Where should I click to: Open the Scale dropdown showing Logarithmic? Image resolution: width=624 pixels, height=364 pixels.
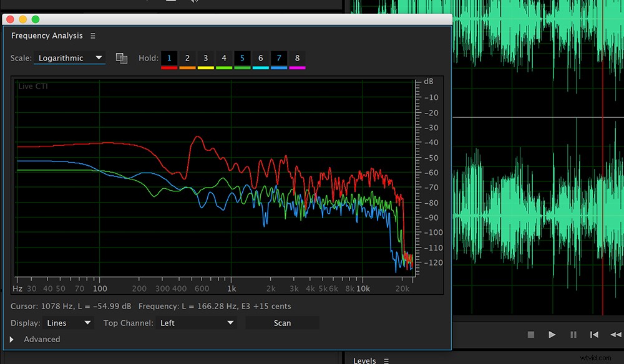69,58
